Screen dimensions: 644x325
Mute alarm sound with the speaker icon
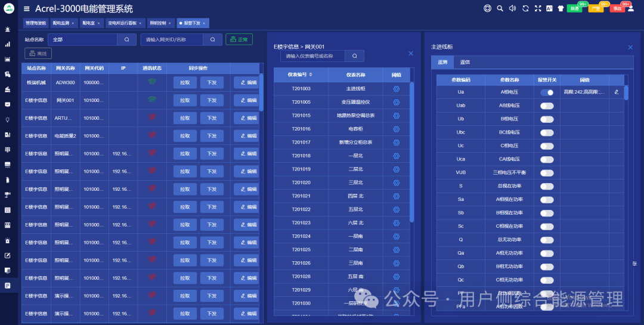(x=513, y=8)
